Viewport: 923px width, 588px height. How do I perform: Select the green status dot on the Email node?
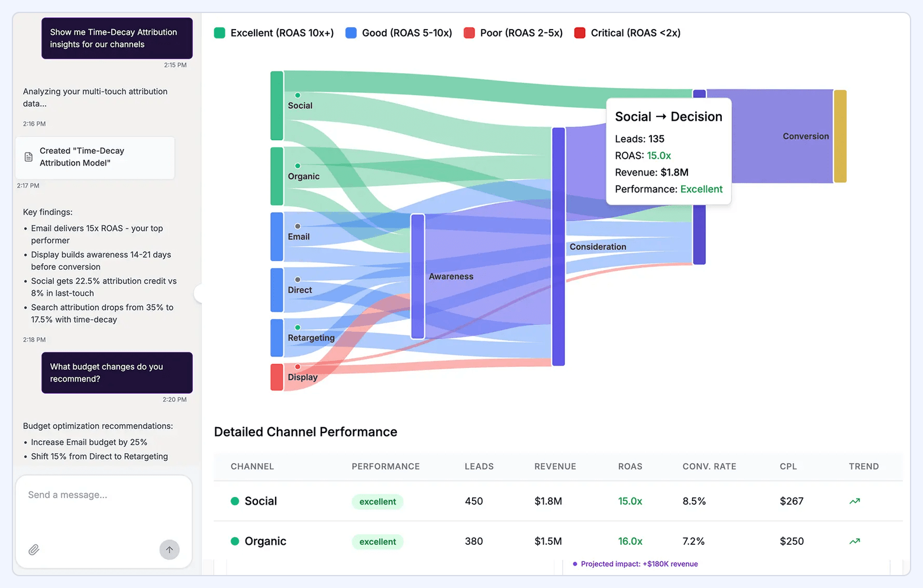(x=296, y=226)
